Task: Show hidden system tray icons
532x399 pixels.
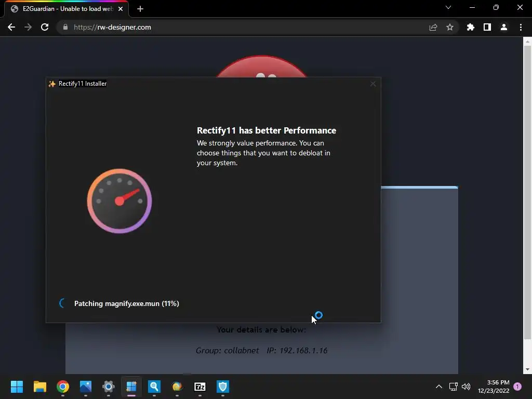Action: (x=438, y=387)
